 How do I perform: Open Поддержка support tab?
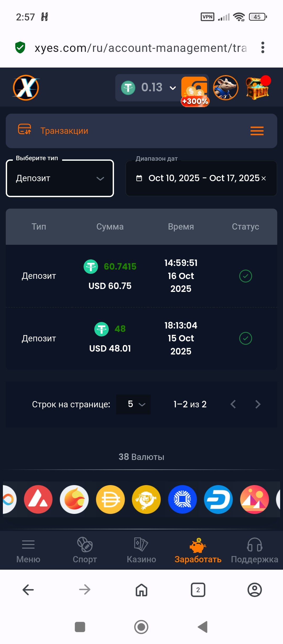click(254, 550)
